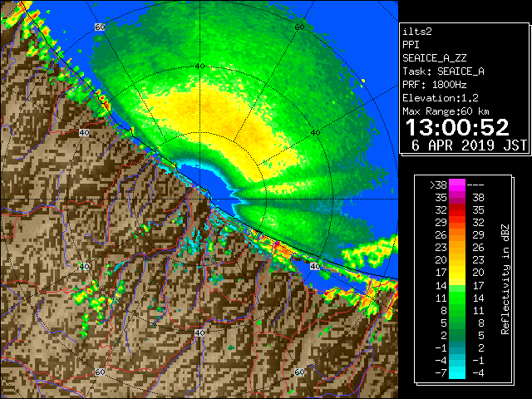Image resolution: width=532 pixels, height=399 pixels.
Task: Click the magenta >38 dBZ legend swatch
Action: point(457,185)
